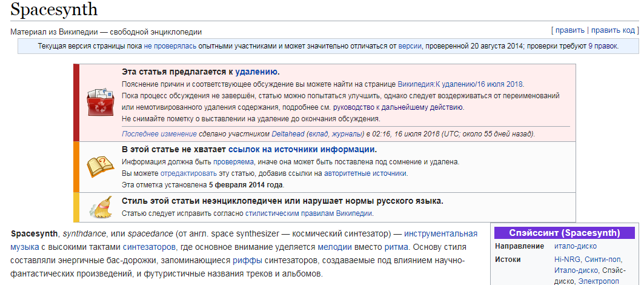Open the 'Электропоп' infobox link
644x285 pixels.
point(599,282)
